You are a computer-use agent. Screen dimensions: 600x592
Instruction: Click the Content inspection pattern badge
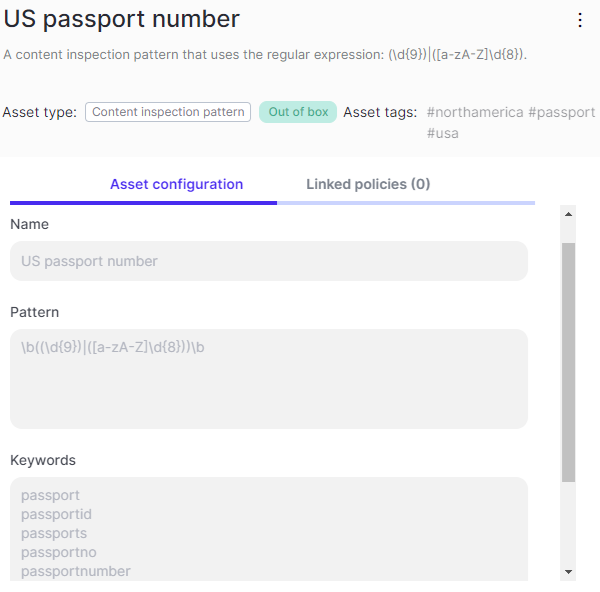(168, 112)
